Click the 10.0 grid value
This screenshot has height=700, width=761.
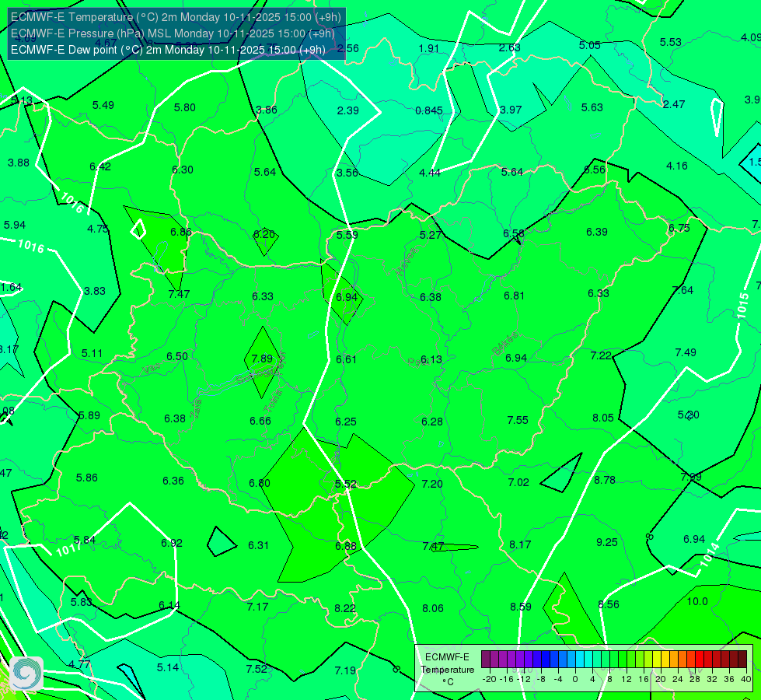pos(697,601)
